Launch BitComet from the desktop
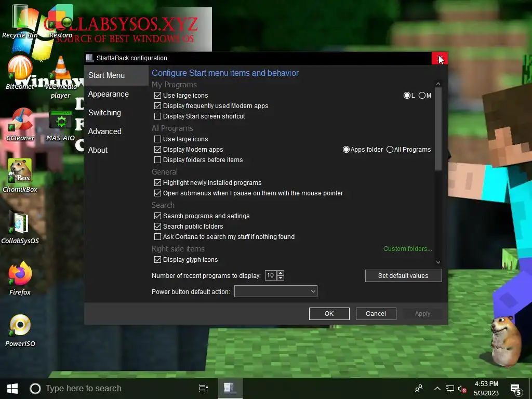Screen dimensions: 532x399 [20, 72]
